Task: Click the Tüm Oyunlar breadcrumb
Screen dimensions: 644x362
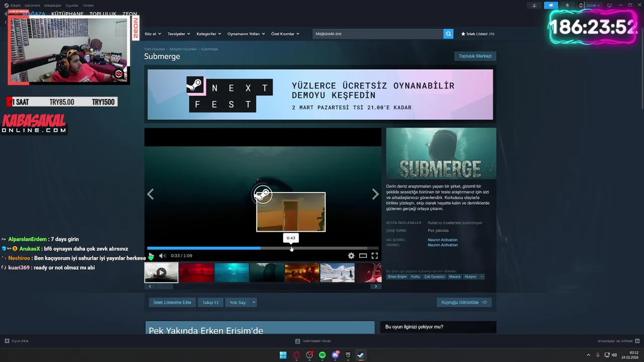Action: tap(154, 49)
